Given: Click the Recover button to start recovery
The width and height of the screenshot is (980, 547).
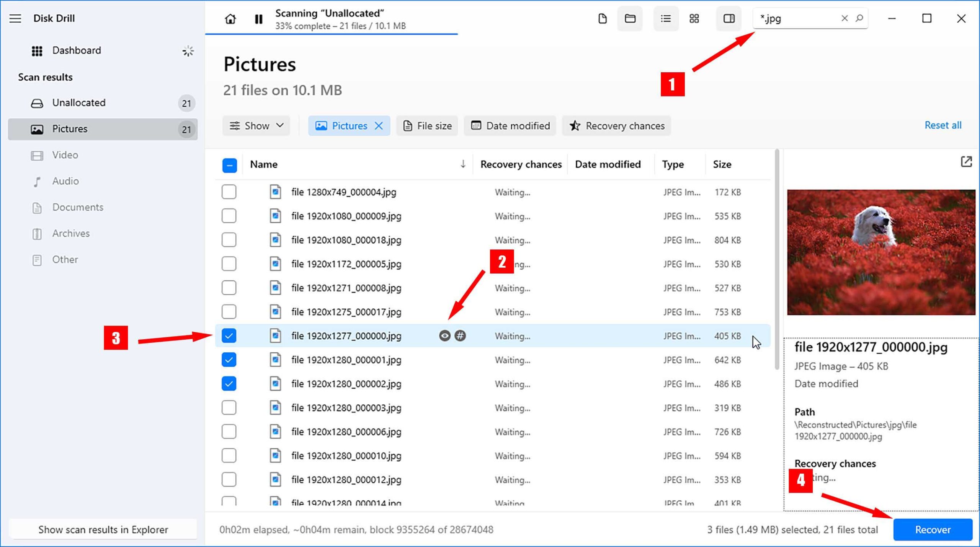Looking at the screenshot, I should click(x=932, y=529).
